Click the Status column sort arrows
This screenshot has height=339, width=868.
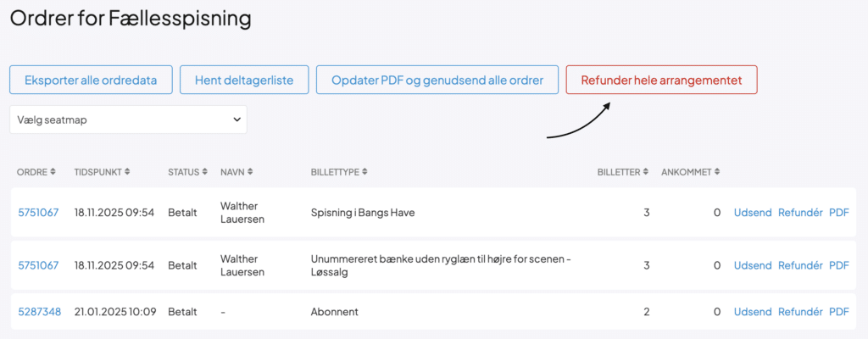pyautogui.click(x=203, y=172)
